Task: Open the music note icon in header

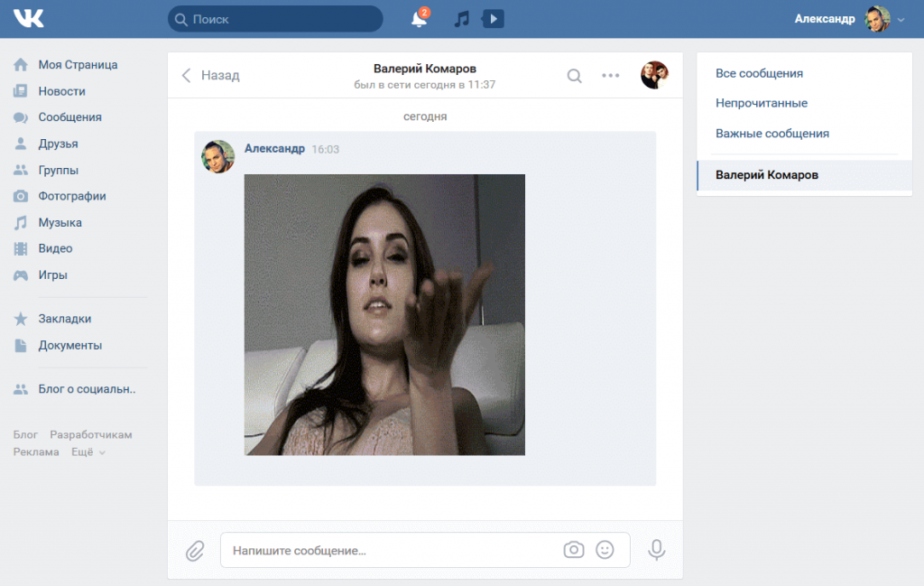Action: 461,19
